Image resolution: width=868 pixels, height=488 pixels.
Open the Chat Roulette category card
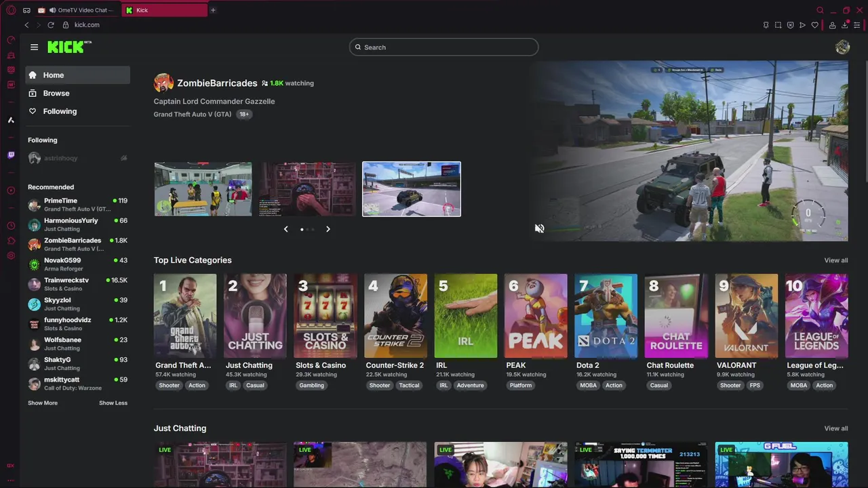click(x=676, y=316)
